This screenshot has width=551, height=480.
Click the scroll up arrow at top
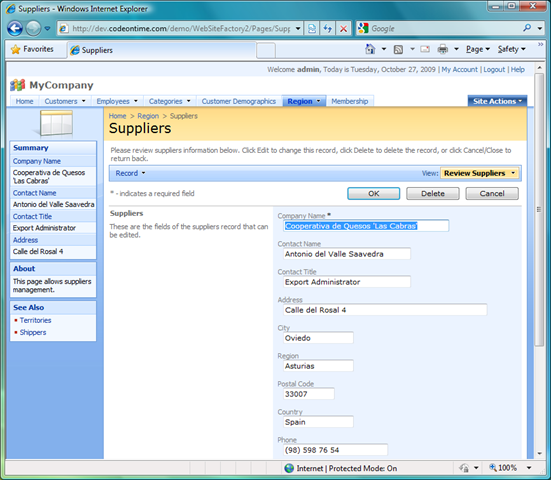pyautogui.click(x=539, y=67)
